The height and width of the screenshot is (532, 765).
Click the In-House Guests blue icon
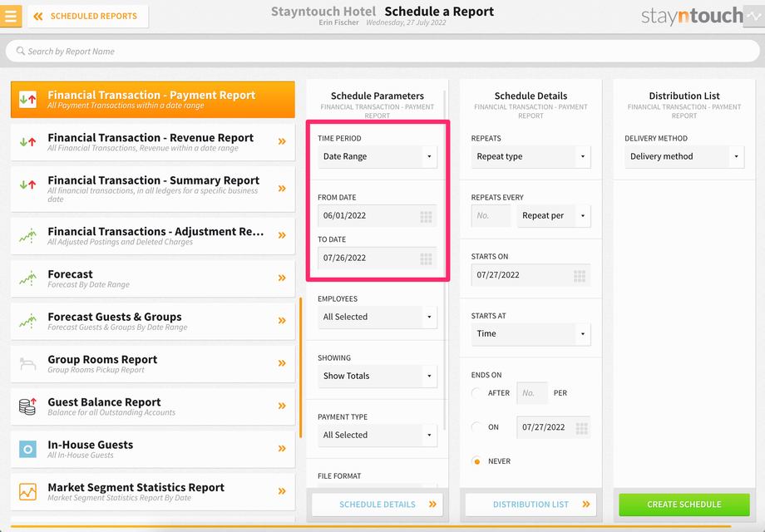click(x=27, y=449)
